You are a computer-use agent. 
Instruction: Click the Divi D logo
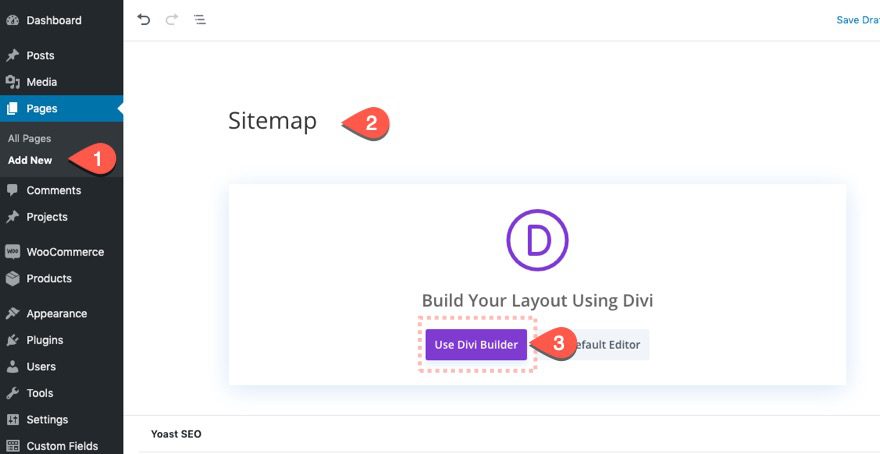click(x=537, y=240)
